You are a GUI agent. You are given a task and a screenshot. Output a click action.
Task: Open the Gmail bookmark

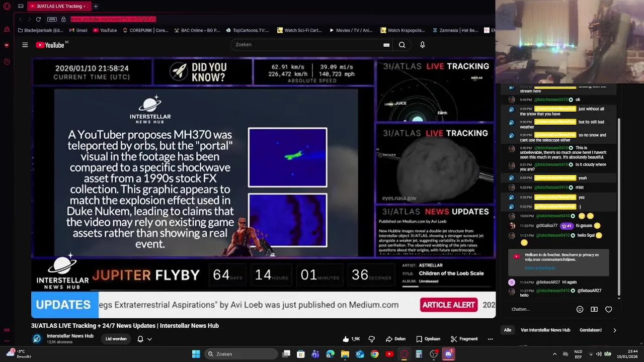coord(78,30)
